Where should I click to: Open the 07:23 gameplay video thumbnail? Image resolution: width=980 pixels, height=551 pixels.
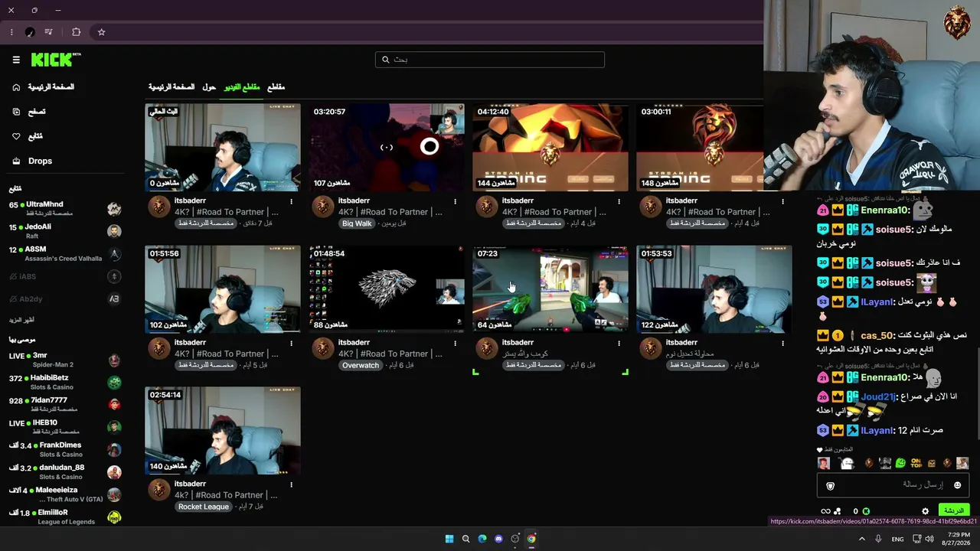pyautogui.click(x=550, y=289)
